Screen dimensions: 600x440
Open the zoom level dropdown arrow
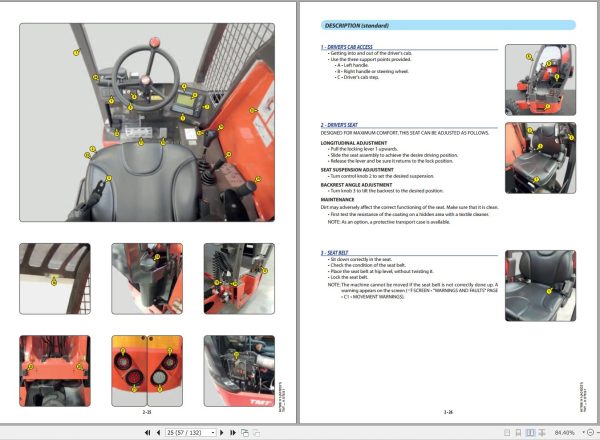pyautogui.click(x=584, y=433)
